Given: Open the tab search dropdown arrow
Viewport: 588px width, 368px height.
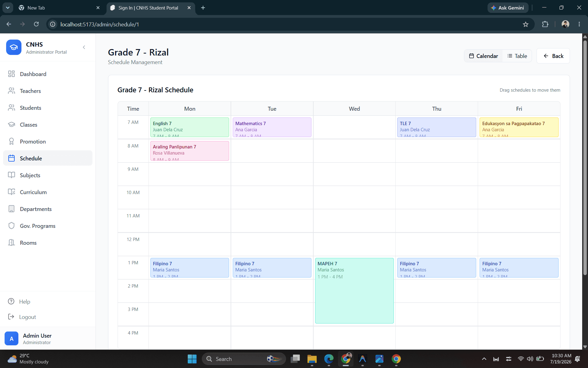Looking at the screenshot, I should pyautogui.click(x=8, y=8).
